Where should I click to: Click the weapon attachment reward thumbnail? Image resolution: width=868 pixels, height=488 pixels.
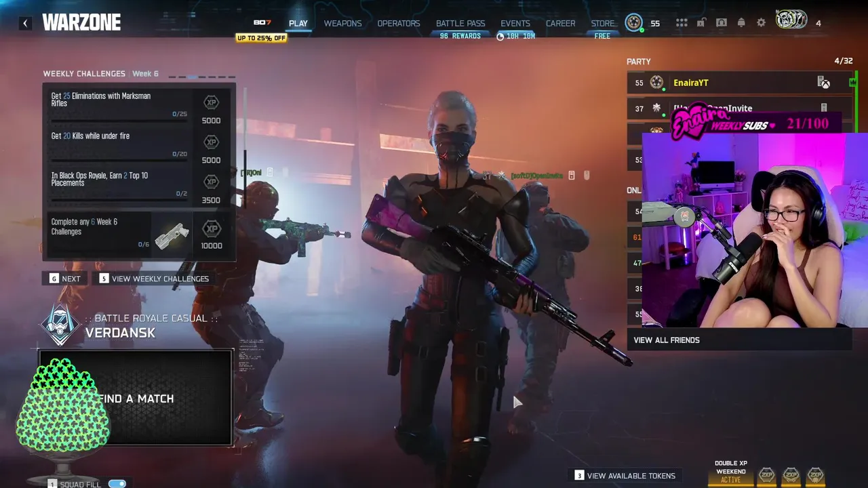point(172,235)
